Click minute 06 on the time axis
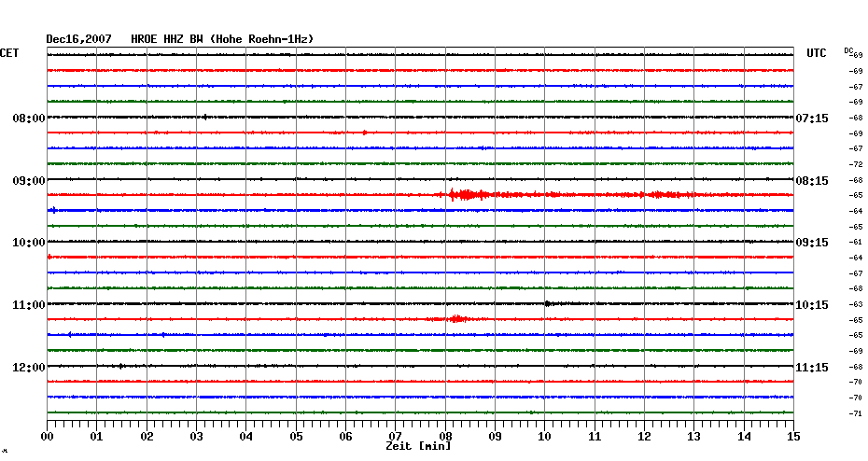Screen dimensions: 868x461 point(346,437)
